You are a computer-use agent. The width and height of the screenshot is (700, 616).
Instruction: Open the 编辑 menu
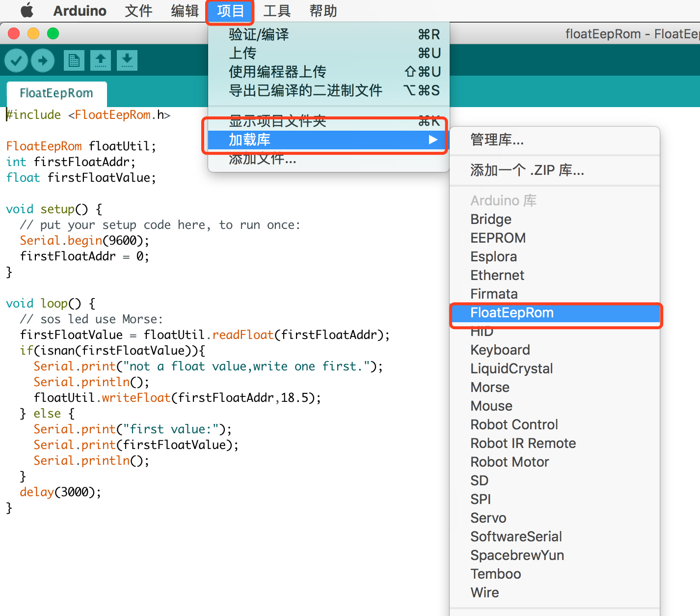coord(185,11)
